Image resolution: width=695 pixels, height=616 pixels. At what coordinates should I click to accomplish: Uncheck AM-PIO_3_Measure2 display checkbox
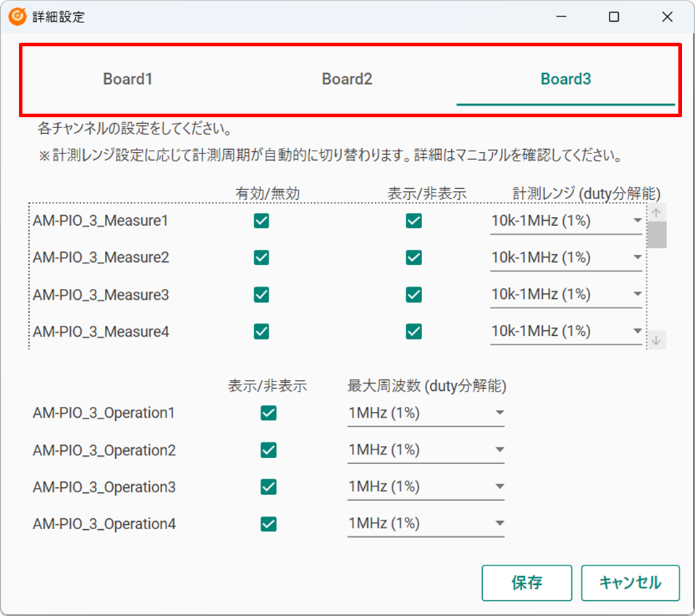point(414,258)
